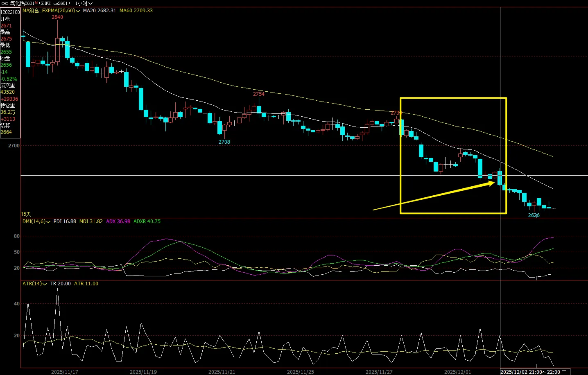Viewport: 588px width, 375px height.
Task: Click the magenta ADX 36.98 legend
Action: coord(118,221)
